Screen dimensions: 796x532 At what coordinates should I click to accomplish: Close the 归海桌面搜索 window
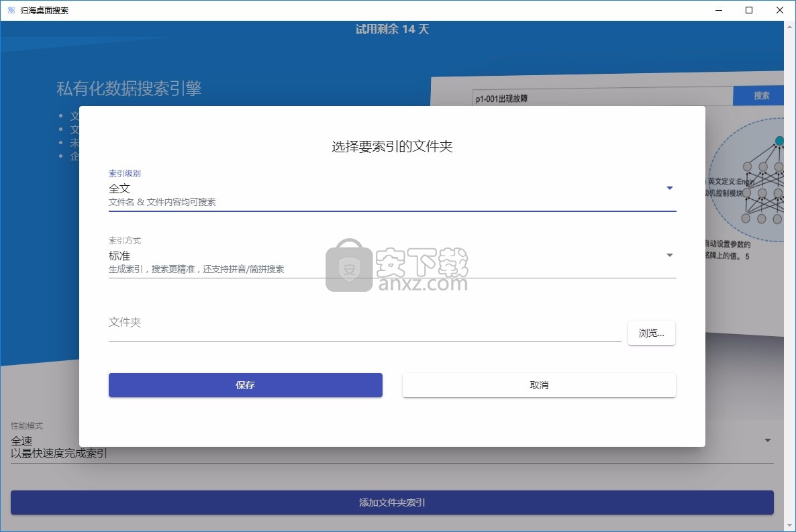click(x=780, y=10)
